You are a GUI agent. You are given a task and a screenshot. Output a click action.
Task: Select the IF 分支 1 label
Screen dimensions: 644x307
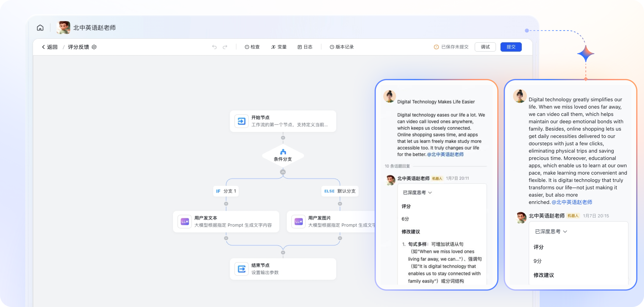[226, 191]
